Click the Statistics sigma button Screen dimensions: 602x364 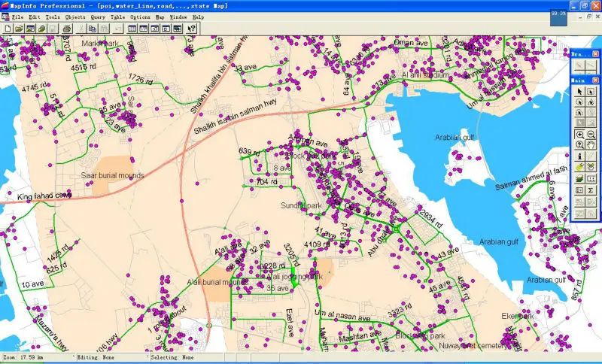point(590,190)
